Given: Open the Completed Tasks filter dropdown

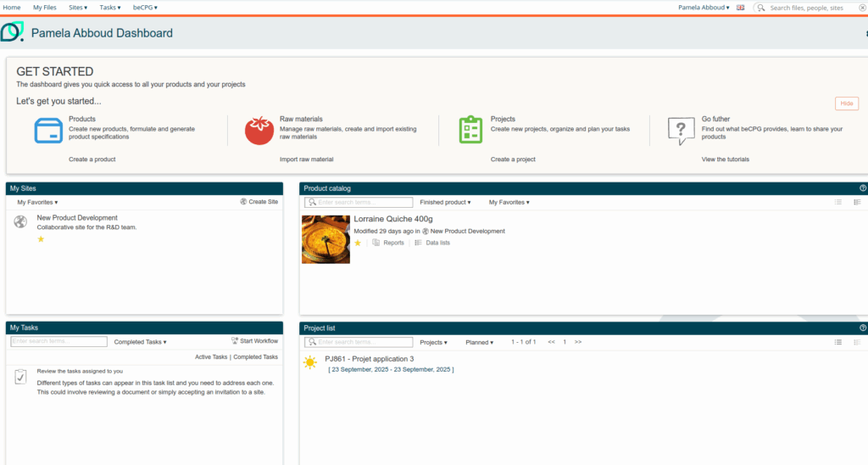Looking at the screenshot, I should click(x=140, y=342).
